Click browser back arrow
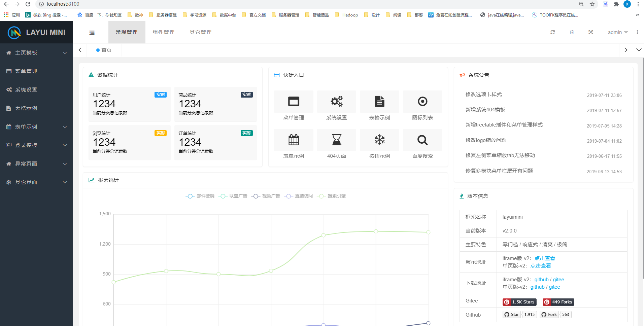The width and height of the screenshot is (644, 326). point(6,4)
